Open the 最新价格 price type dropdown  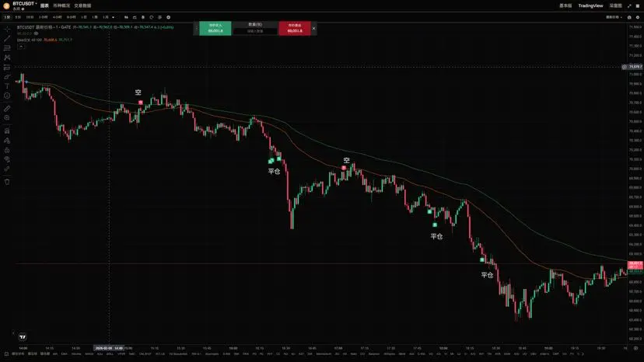point(614,17)
